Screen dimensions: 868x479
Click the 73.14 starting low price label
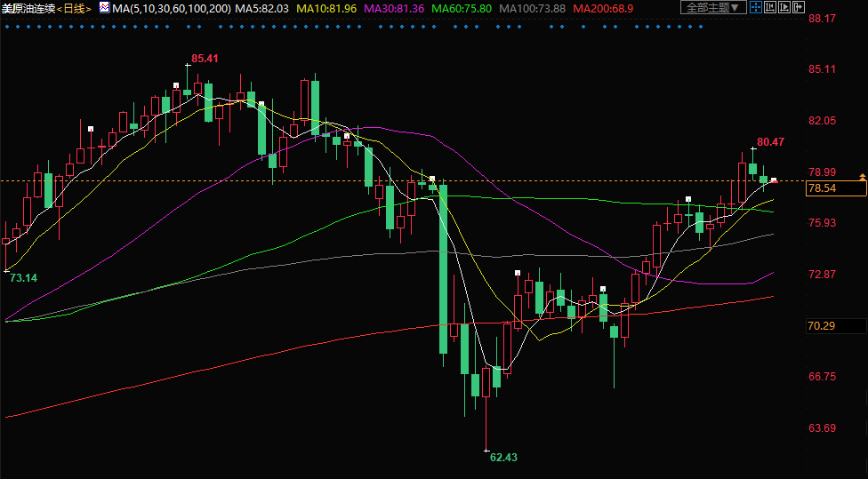click(23, 278)
